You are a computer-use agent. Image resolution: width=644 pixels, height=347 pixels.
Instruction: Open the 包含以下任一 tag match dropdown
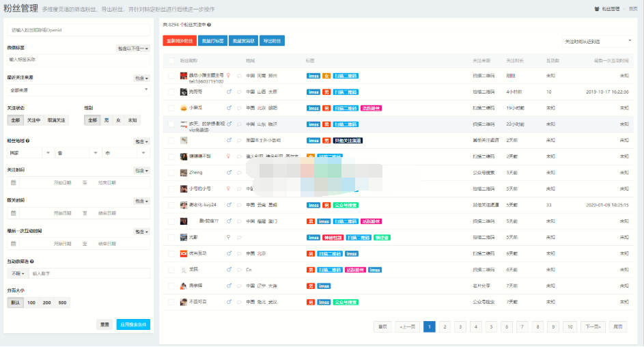point(132,48)
